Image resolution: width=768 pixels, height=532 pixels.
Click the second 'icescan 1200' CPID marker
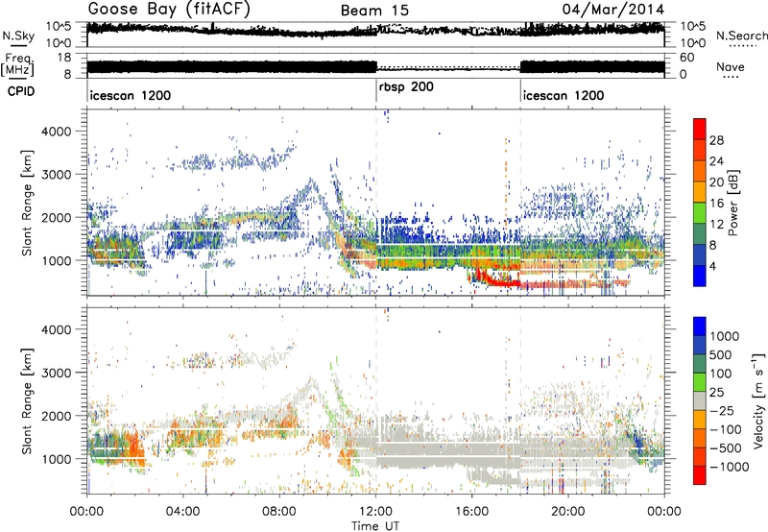click(x=564, y=95)
